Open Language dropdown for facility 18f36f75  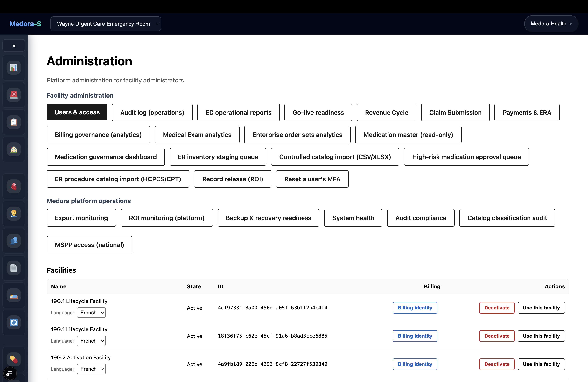91,341
